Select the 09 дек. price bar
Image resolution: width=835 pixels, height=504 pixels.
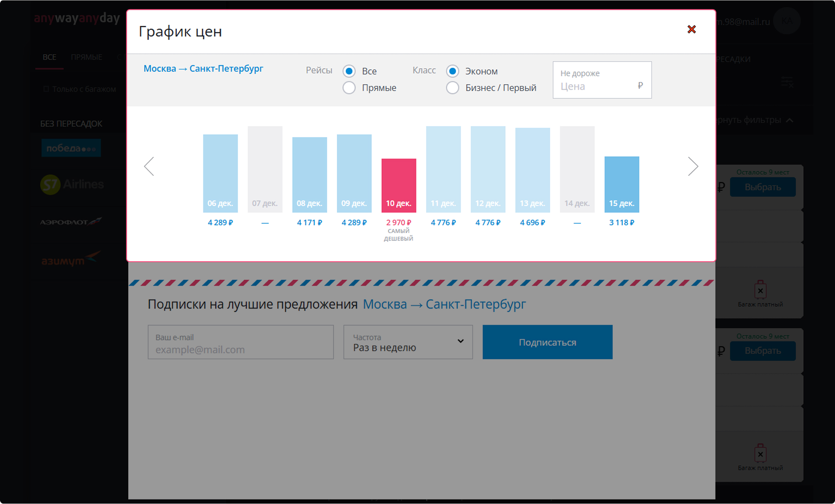[x=354, y=174]
